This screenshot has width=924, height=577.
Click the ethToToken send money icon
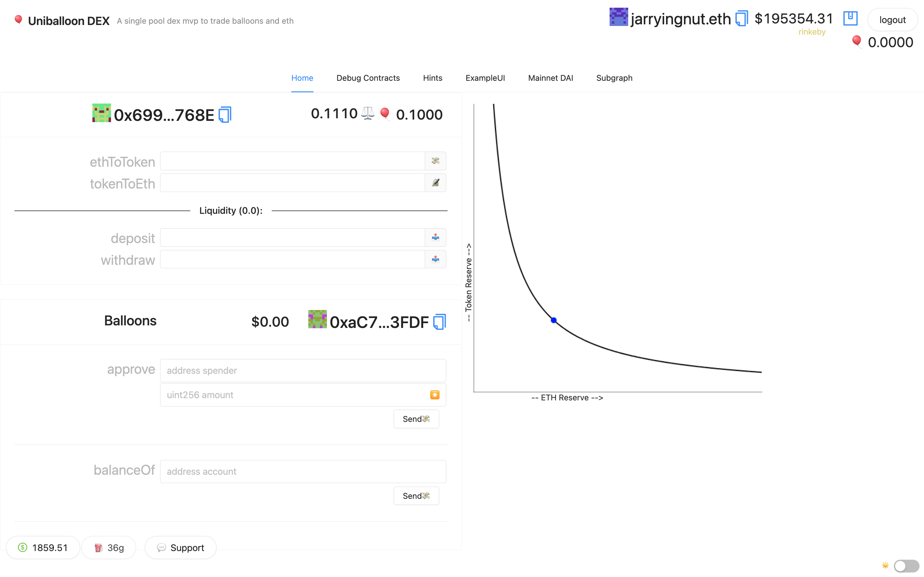tap(435, 161)
